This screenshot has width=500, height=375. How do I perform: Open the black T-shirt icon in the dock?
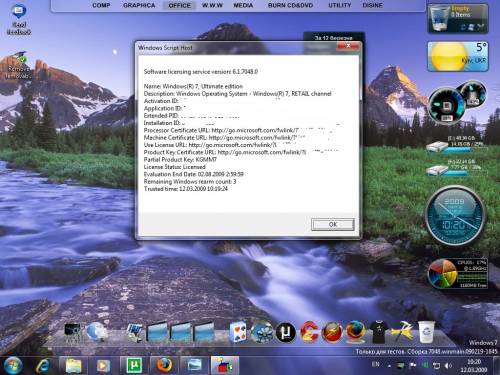378,332
